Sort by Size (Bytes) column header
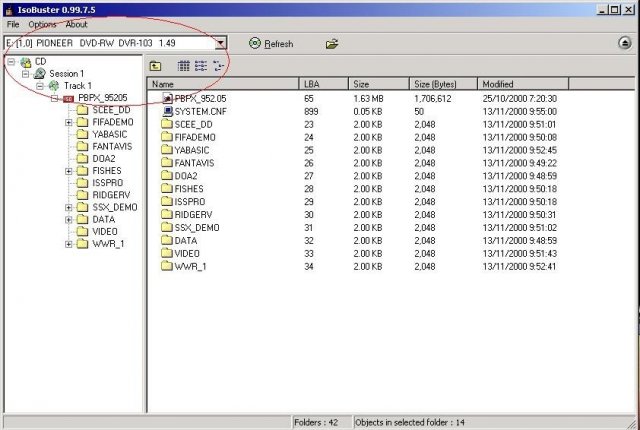 tap(443, 84)
